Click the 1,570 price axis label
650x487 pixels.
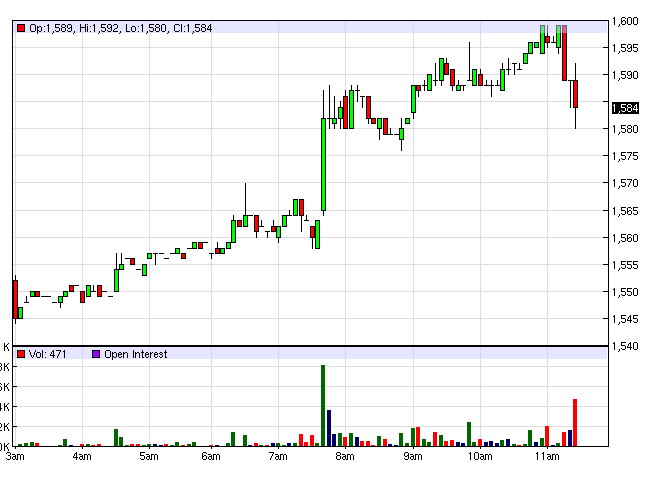[625, 184]
